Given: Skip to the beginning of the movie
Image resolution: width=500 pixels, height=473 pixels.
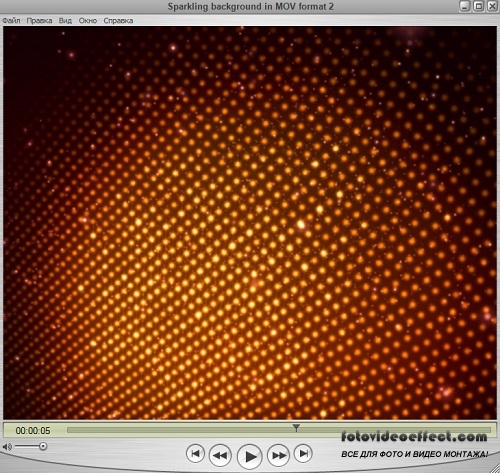Looking at the screenshot, I should pos(195,453).
